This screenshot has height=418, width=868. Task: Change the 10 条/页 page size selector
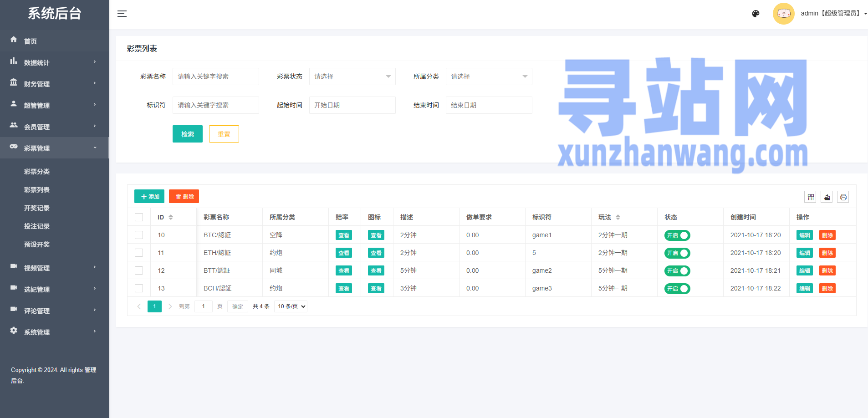291,306
